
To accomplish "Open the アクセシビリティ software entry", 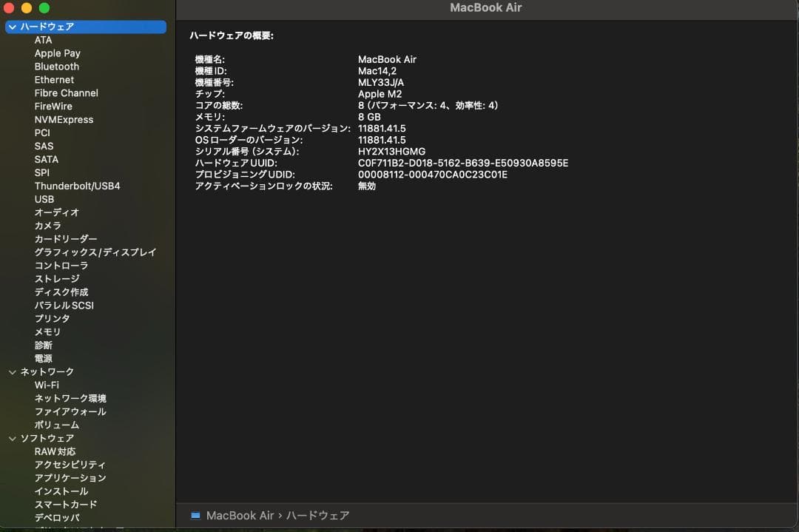I will [x=72, y=464].
